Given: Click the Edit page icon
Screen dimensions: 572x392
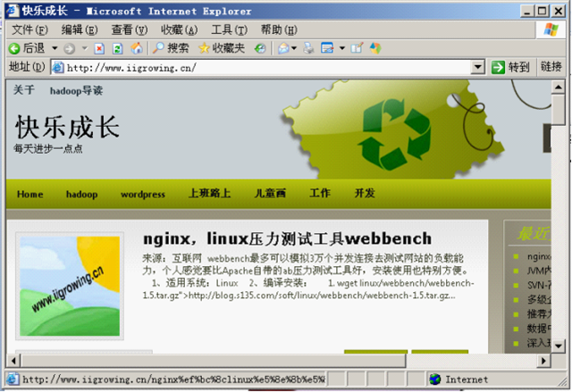Looking at the screenshot, I should [x=327, y=48].
